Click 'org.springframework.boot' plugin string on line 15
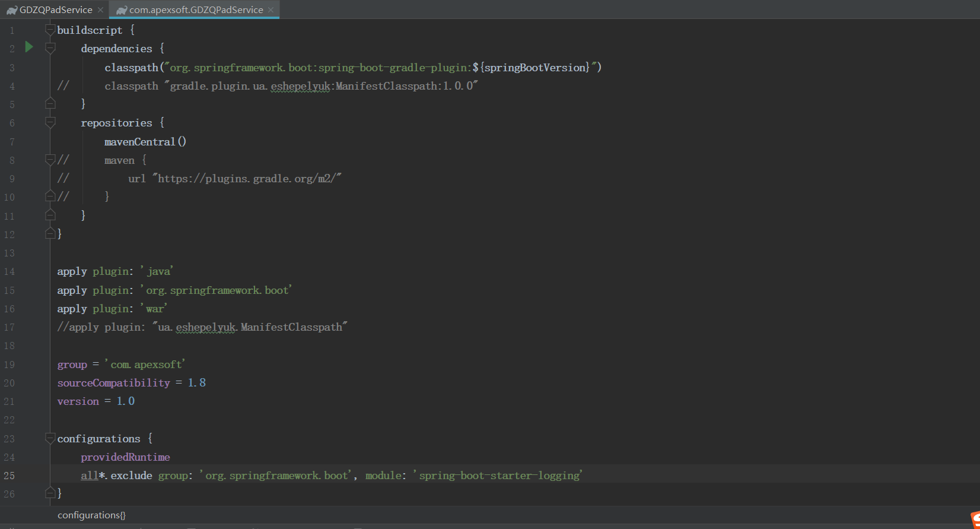This screenshot has height=529, width=980. 217,290
